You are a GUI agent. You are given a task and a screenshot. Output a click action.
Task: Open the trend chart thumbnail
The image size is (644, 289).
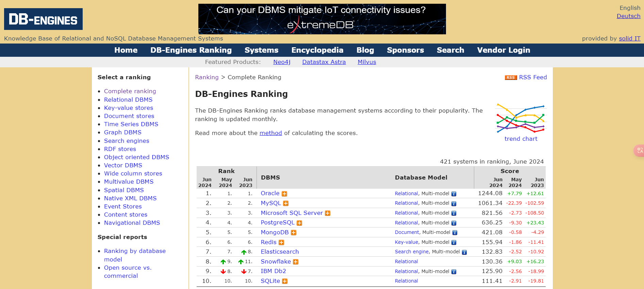[521, 118]
